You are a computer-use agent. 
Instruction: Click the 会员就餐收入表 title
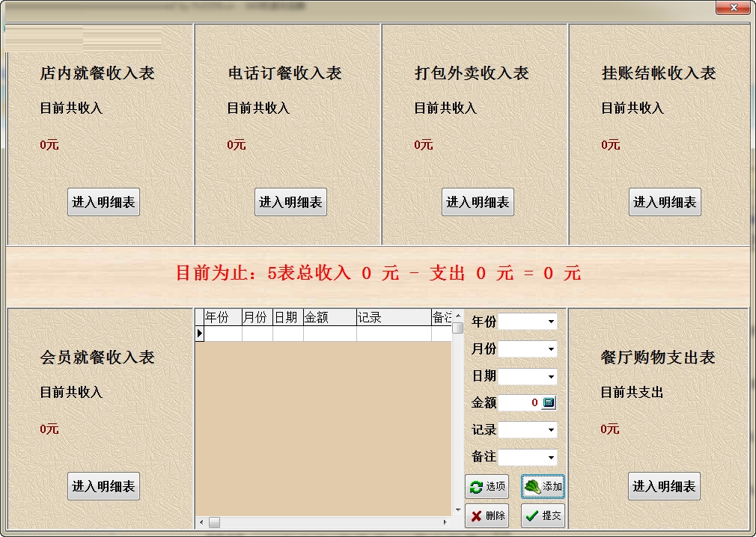(x=97, y=358)
